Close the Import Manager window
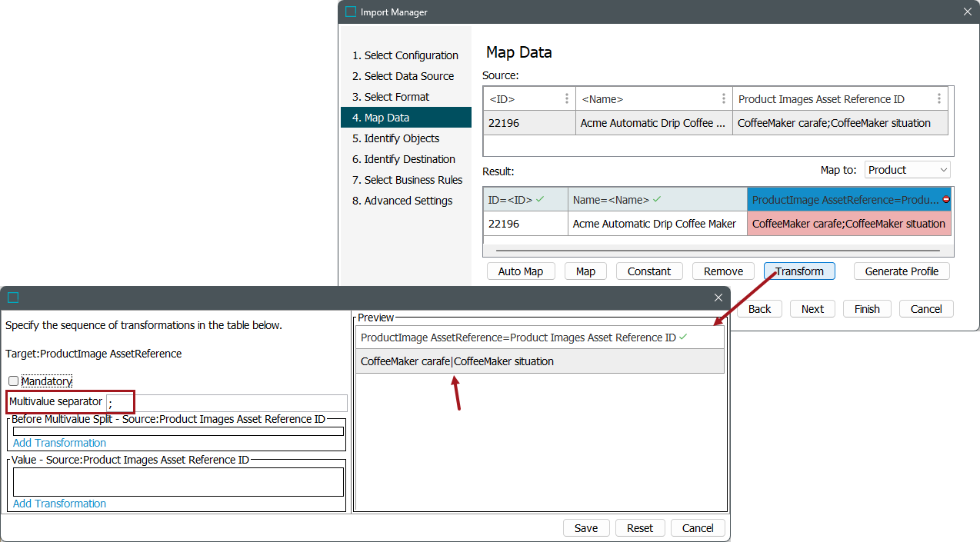The image size is (980, 542). point(968,12)
